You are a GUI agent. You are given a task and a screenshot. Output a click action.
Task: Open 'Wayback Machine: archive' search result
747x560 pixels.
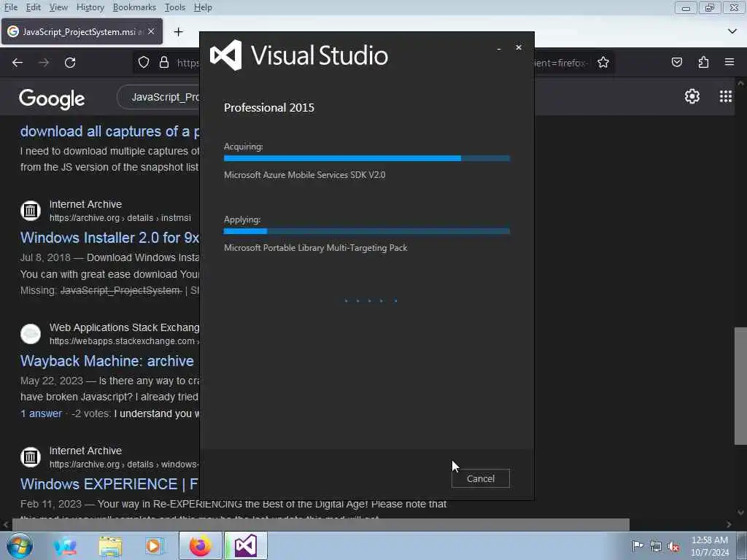click(x=107, y=361)
